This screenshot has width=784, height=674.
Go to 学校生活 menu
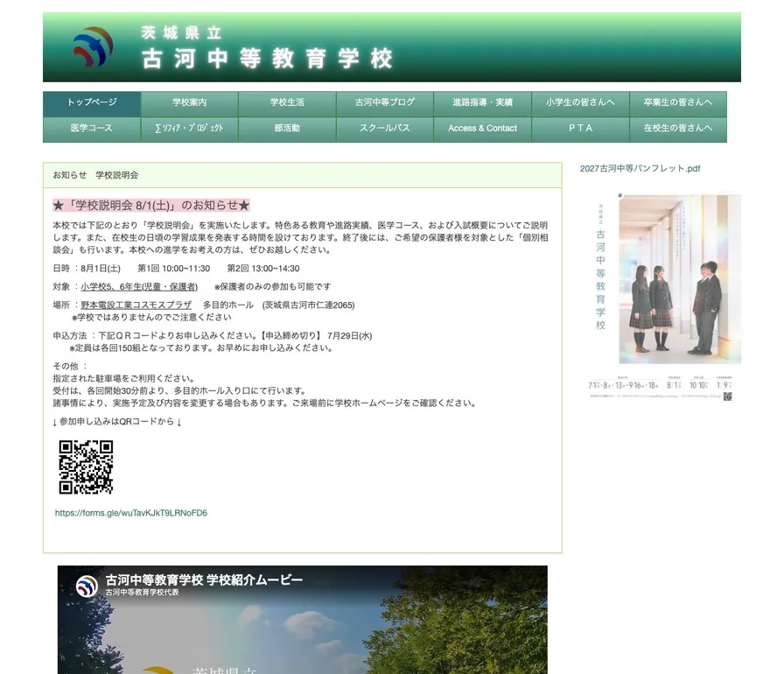[287, 102]
